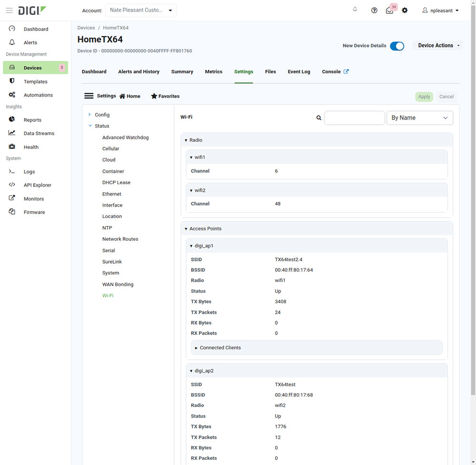Open the API Explorer from the sidebar
Screen dimensions: 476x465
(37, 185)
